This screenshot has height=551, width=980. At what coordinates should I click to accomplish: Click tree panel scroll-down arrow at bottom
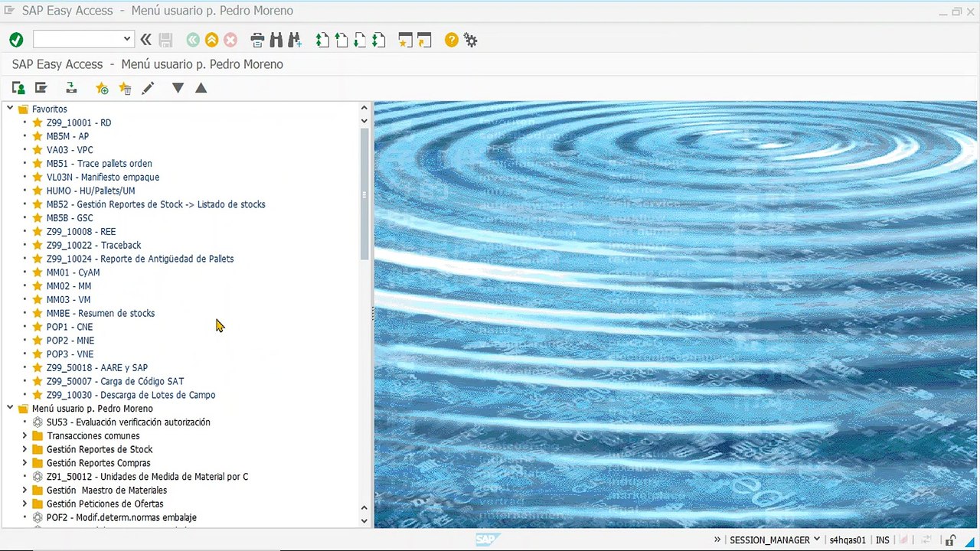click(364, 520)
